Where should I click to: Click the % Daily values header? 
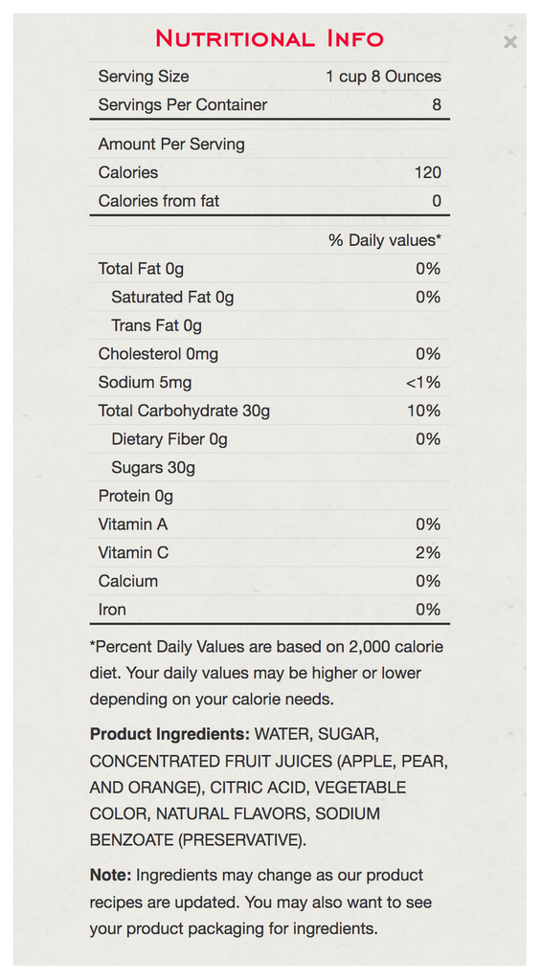[x=385, y=240]
